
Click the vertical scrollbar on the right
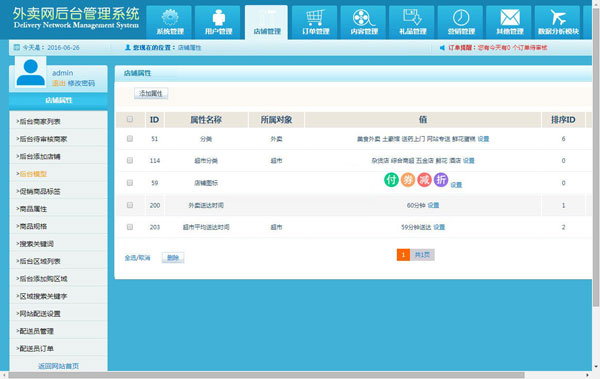click(x=596, y=157)
